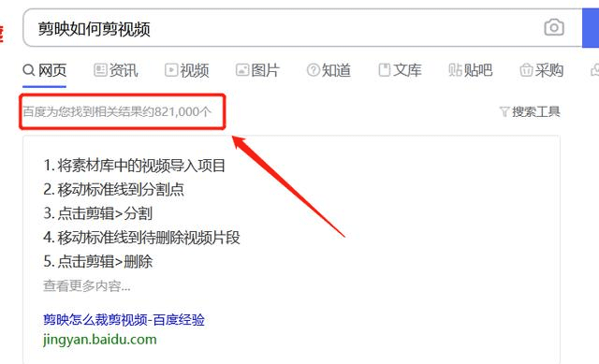
Task: Click the camera image-search icon
Action: coord(554,27)
